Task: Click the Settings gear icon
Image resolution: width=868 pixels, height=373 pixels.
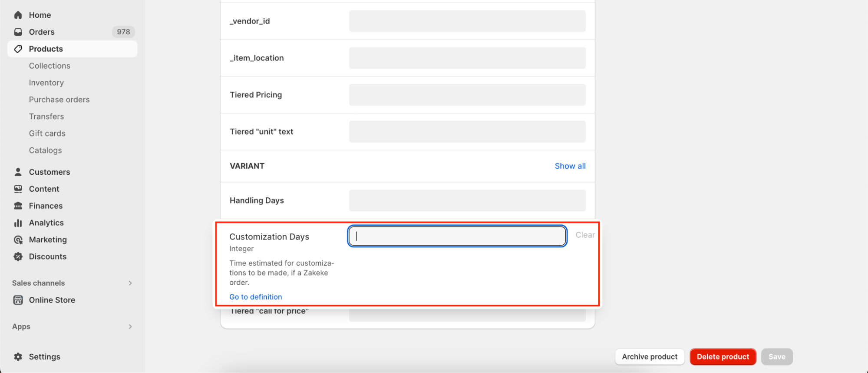Action: (x=18, y=356)
